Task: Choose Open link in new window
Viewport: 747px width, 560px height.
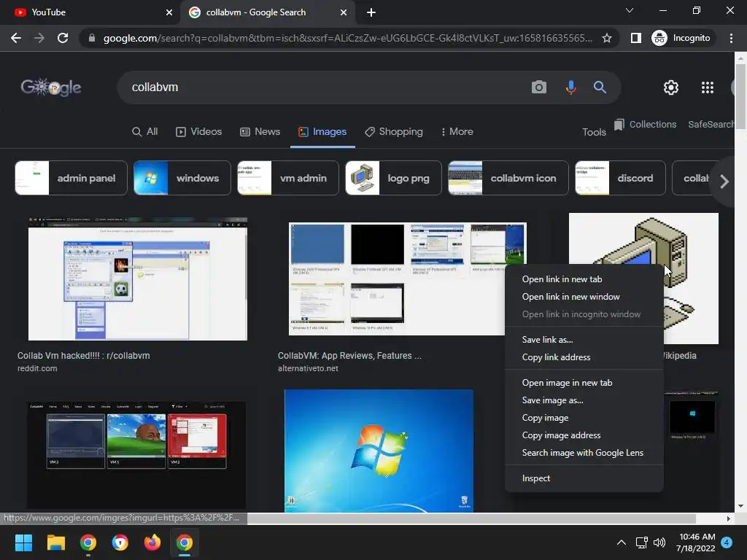Action: pyautogui.click(x=584, y=297)
